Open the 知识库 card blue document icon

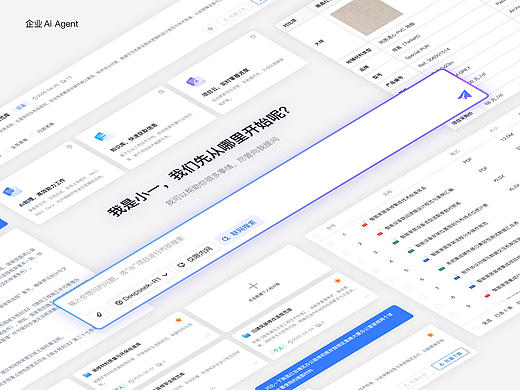(104, 136)
